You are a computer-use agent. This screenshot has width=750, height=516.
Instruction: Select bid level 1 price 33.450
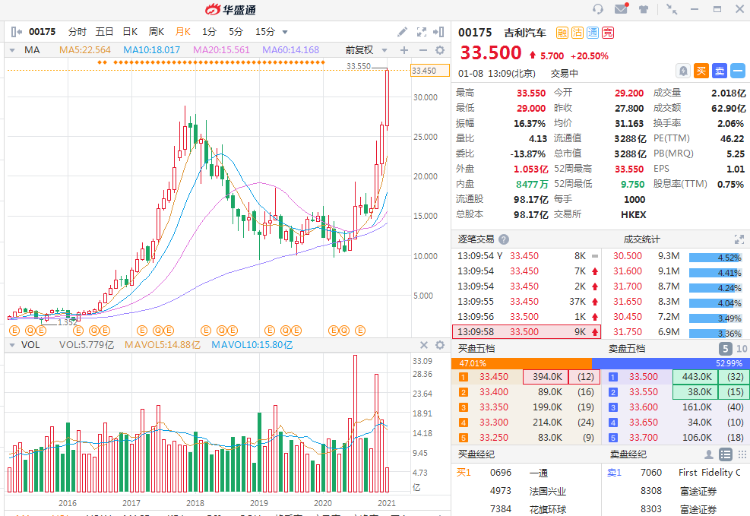494,377
